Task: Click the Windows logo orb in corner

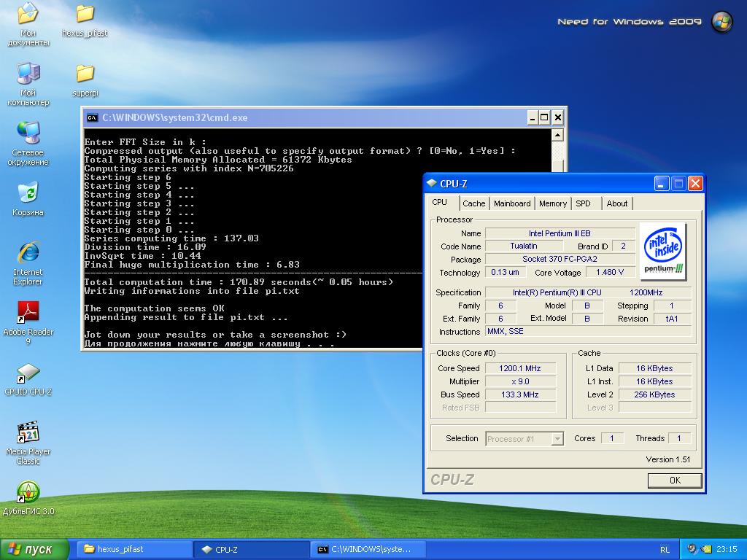Action: [x=721, y=22]
